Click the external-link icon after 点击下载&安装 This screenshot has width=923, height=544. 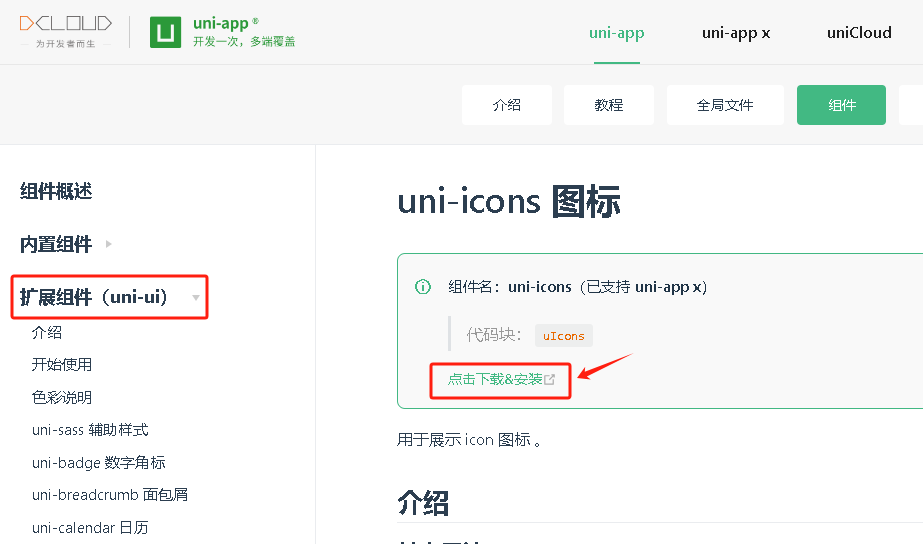click(x=549, y=380)
